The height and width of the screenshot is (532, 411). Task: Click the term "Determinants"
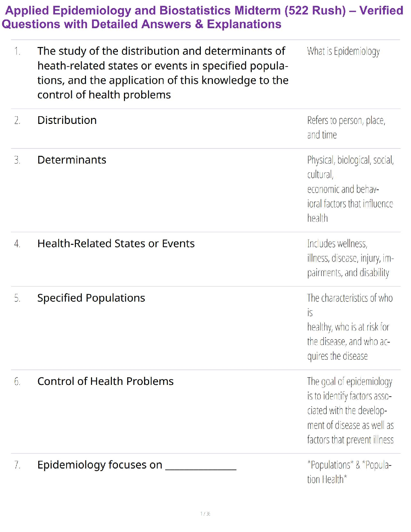pos(72,160)
